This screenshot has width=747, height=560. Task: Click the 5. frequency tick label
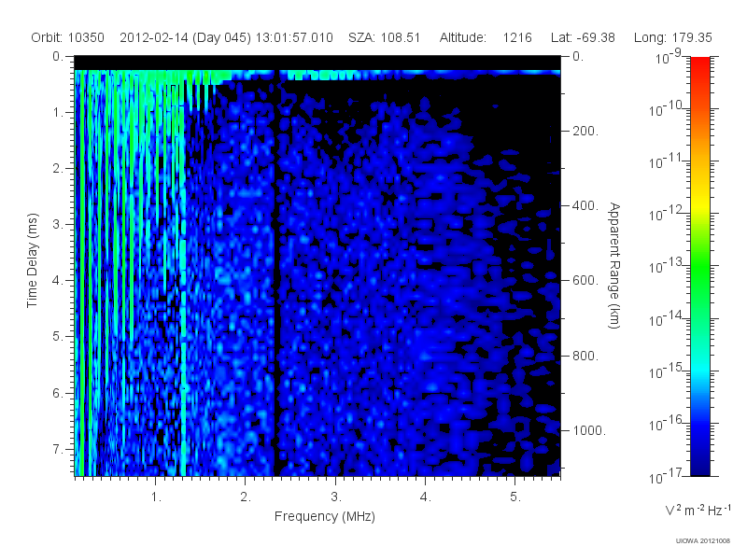click(x=515, y=497)
